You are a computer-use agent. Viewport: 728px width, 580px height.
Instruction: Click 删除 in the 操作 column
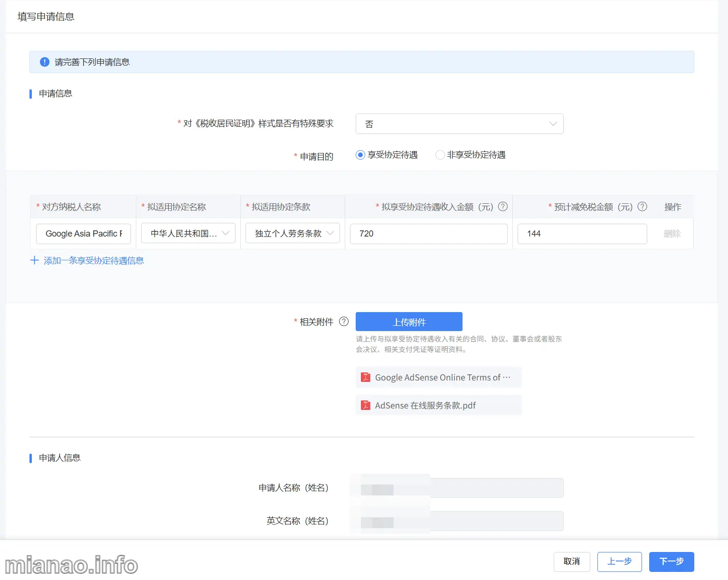[x=672, y=233]
